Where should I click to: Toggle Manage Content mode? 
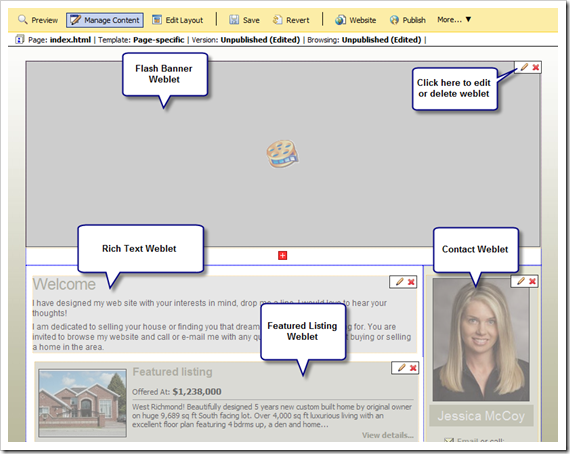point(105,20)
